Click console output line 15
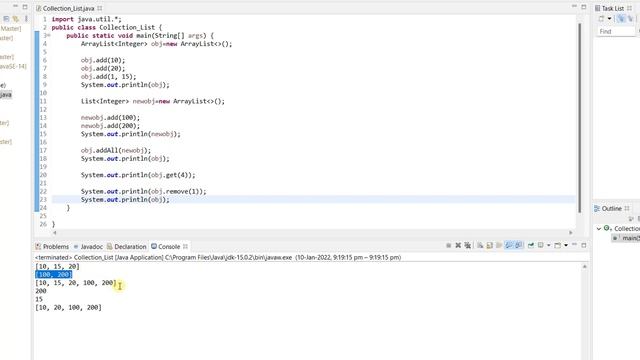This screenshot has width=640, height=360. pos(39,299)
